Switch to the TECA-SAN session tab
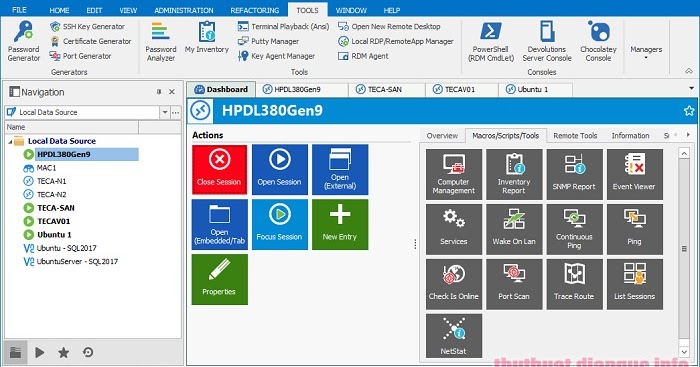The height and width of the screenshot is (367, 700). pyautogui.click(x=387, y=89)
